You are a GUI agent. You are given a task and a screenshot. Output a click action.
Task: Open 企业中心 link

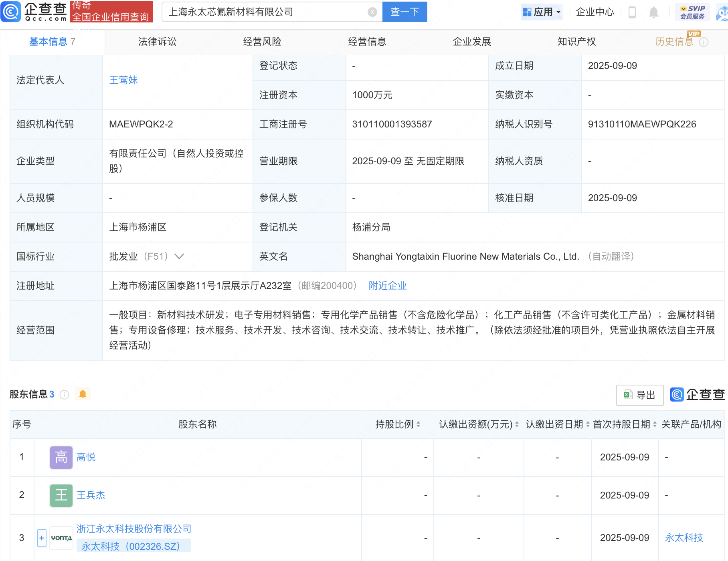coord(595,12)
